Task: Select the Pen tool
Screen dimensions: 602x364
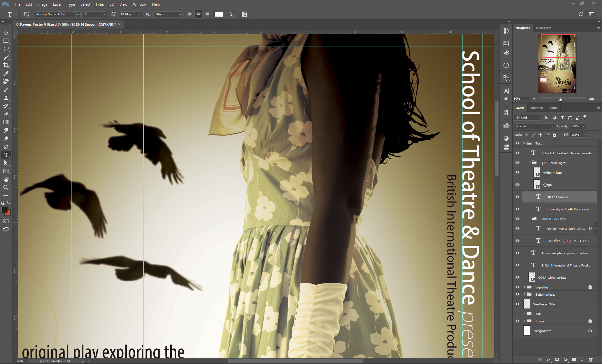Action: point(6,147)
